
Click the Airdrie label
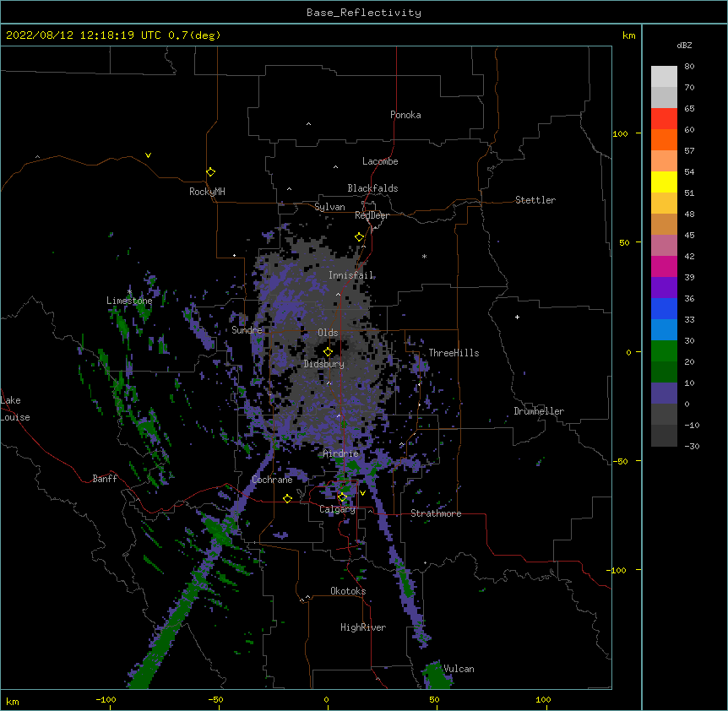[x=340, y=453]
